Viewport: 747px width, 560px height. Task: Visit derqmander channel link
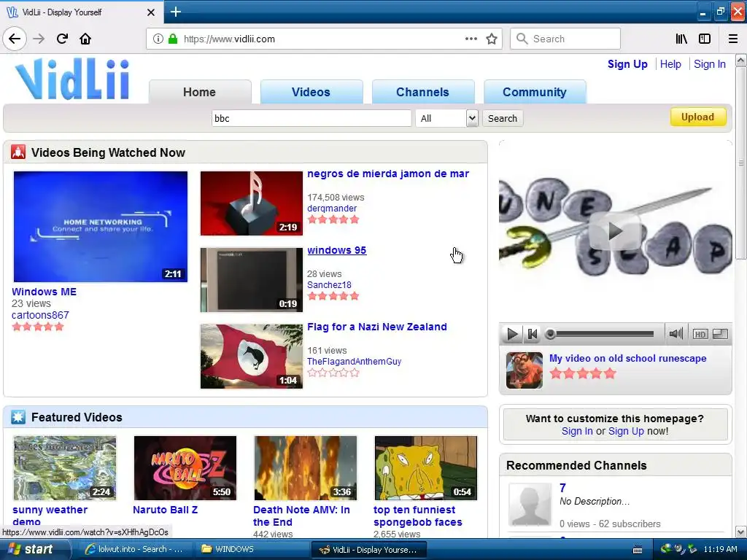tap(332, 209)
